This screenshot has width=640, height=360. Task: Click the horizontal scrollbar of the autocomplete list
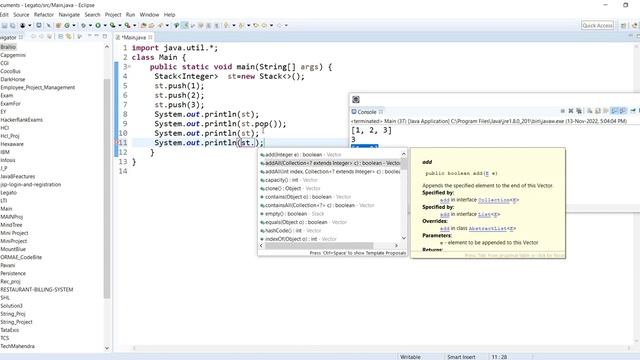point(319,246)
